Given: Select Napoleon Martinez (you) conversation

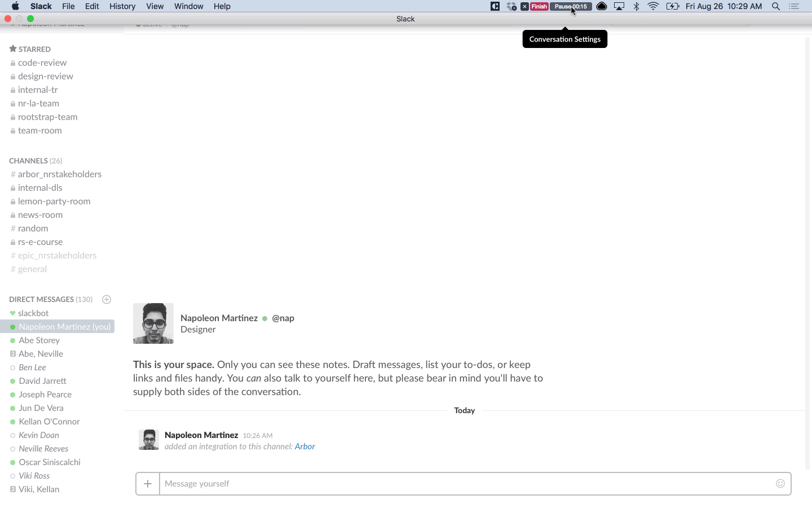Looking at the screenshot, I should [58, 327].
